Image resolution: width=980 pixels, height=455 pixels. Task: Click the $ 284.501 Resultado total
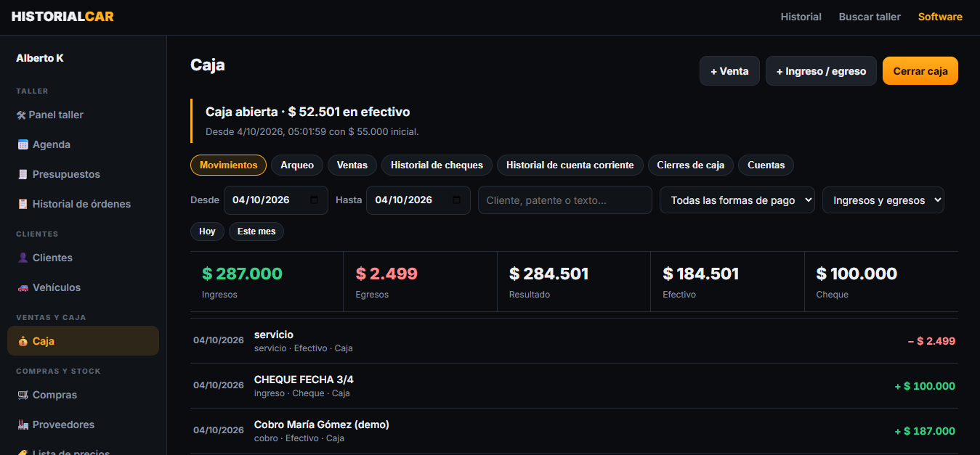click(549, 274)
